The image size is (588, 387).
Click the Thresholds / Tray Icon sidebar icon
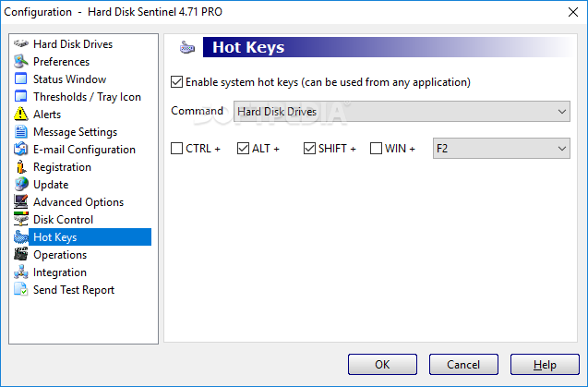pyautogui.click(x=21, y=96)
